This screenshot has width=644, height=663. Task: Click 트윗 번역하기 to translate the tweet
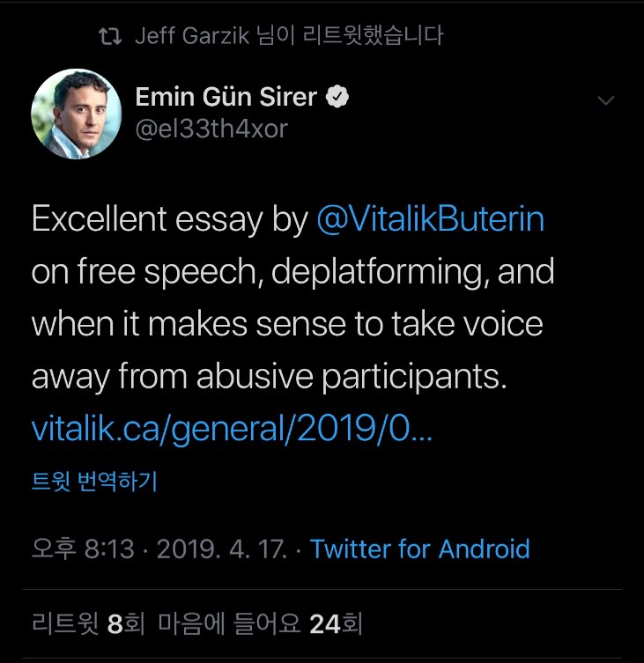tap(94, 483)
